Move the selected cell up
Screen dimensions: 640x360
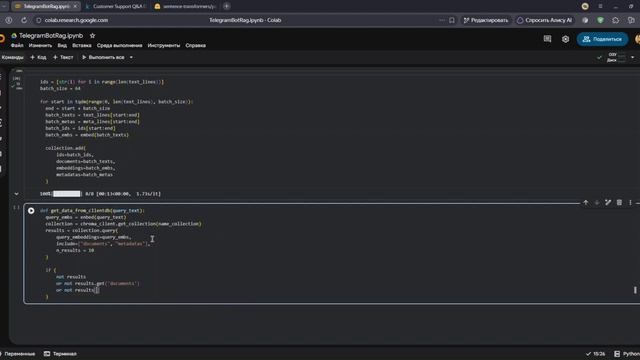(586, 202)
